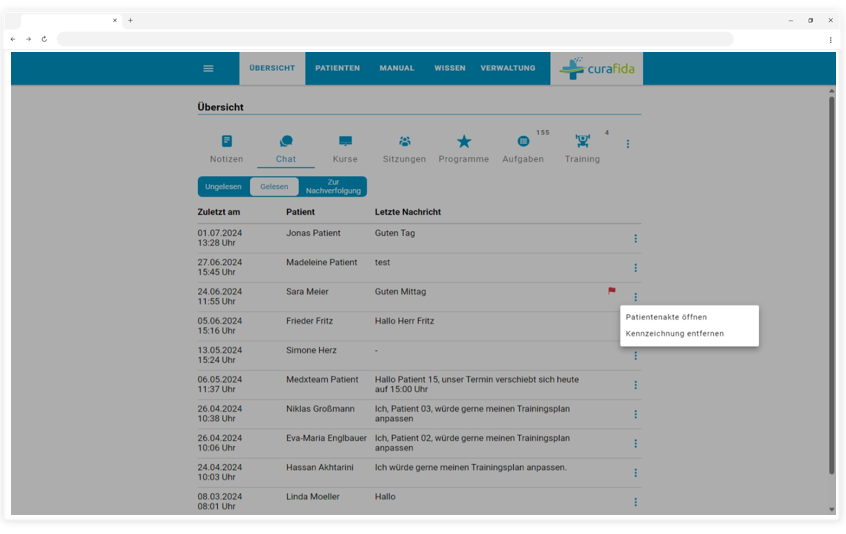Click the browser forward arrow

pos(29,39)
